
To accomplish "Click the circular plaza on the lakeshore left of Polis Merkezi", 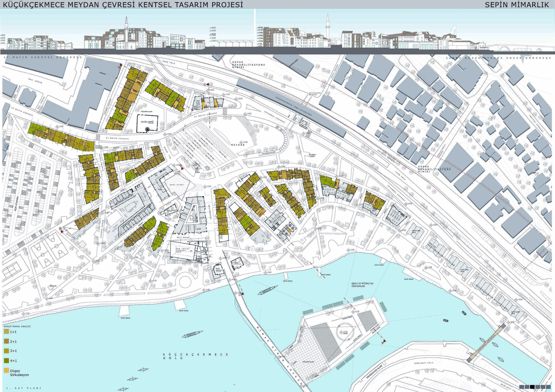I will (185, 282).
